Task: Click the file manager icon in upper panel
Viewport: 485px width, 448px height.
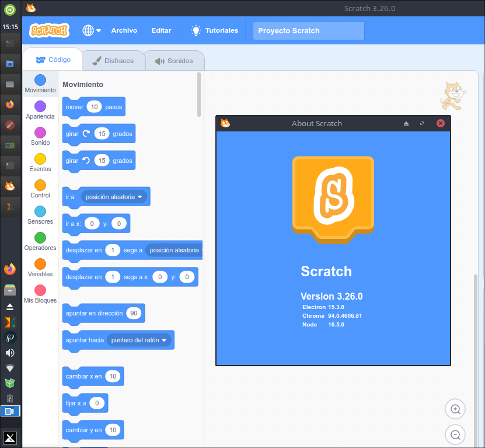Action: [x=10, y=64]
